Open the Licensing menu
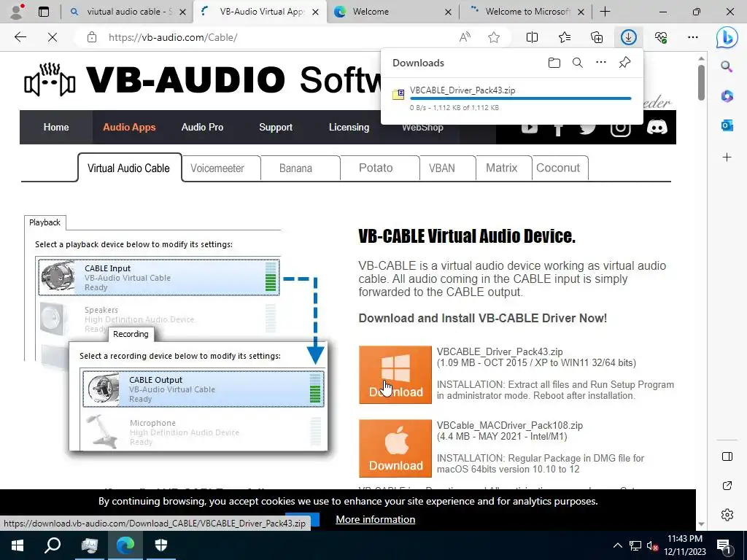The height and width of the screenshot is (560, 747). click(349, 127)
